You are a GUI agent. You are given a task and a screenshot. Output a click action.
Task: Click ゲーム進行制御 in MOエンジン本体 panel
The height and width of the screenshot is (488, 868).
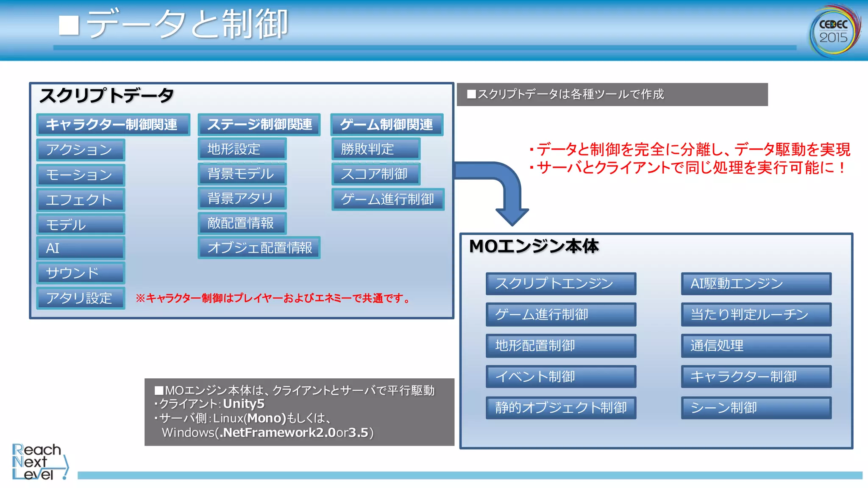pos(561,315)
